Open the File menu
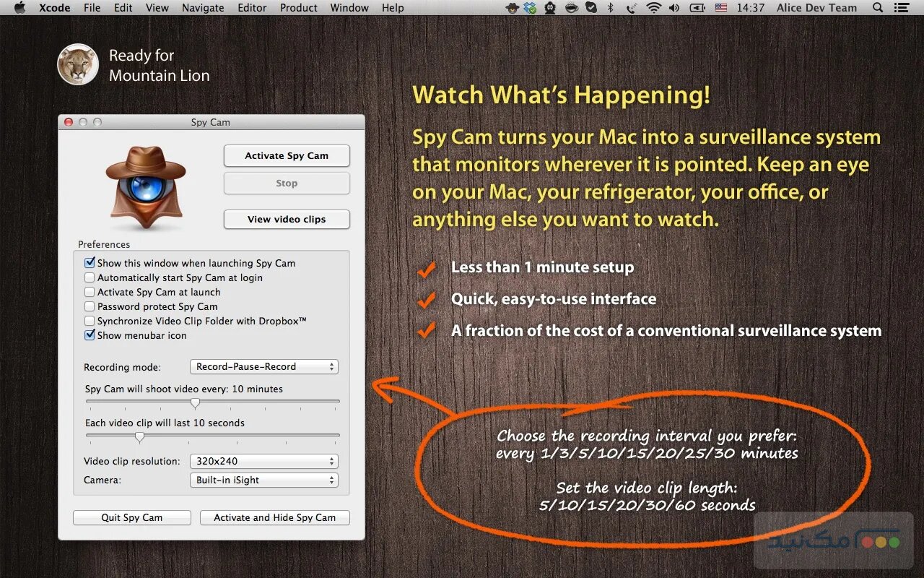Image resolution: width=924 pixels, height=578 pixels. pos(92,8)
